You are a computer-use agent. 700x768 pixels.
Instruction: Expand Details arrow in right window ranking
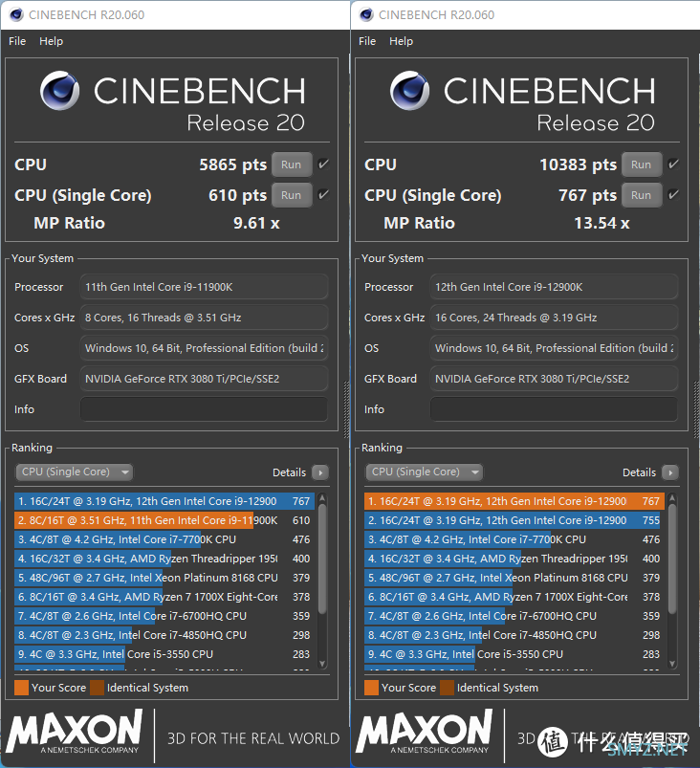(670, 472)
